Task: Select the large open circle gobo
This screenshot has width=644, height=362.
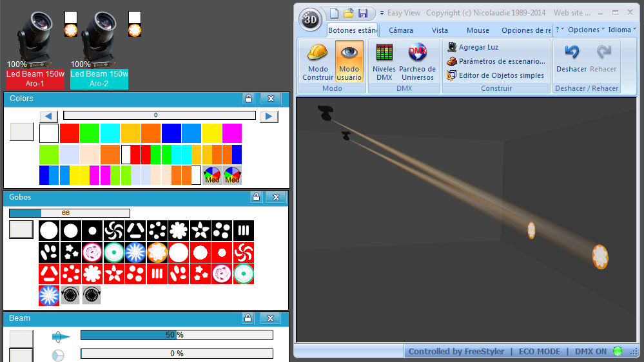Action: pyautogui.click(x=49, y=231)
